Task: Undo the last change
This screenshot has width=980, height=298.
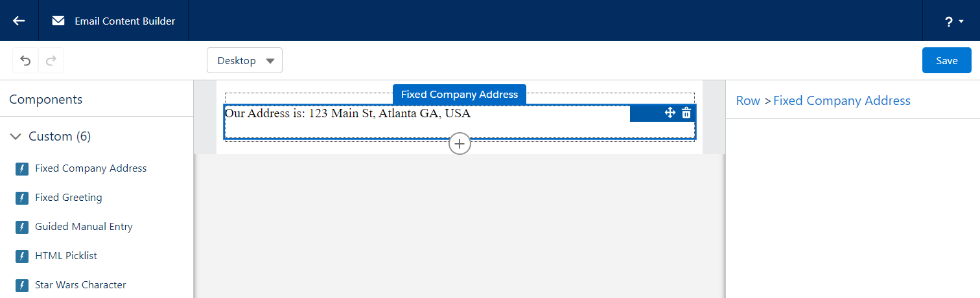Action: tap(25, 60)
